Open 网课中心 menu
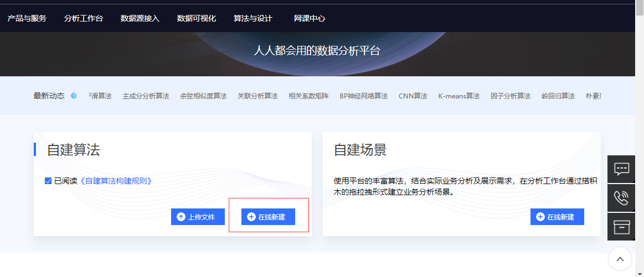 click(x=310, y=18)
